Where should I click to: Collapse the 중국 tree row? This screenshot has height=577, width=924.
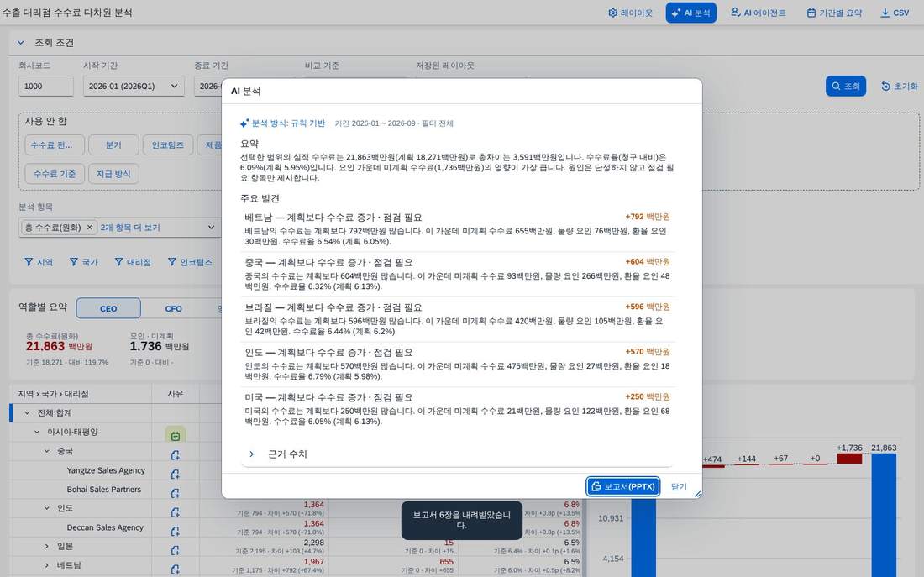[47, 452]
